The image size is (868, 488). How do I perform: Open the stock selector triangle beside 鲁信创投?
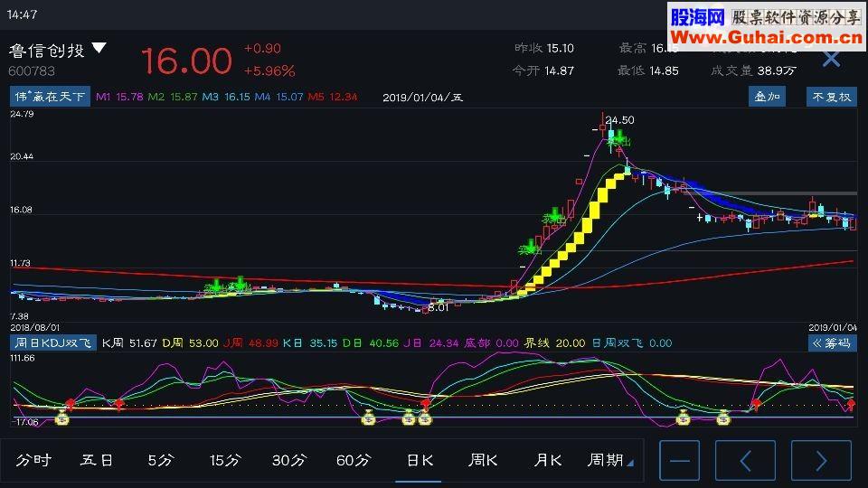(x=99, y=48)
